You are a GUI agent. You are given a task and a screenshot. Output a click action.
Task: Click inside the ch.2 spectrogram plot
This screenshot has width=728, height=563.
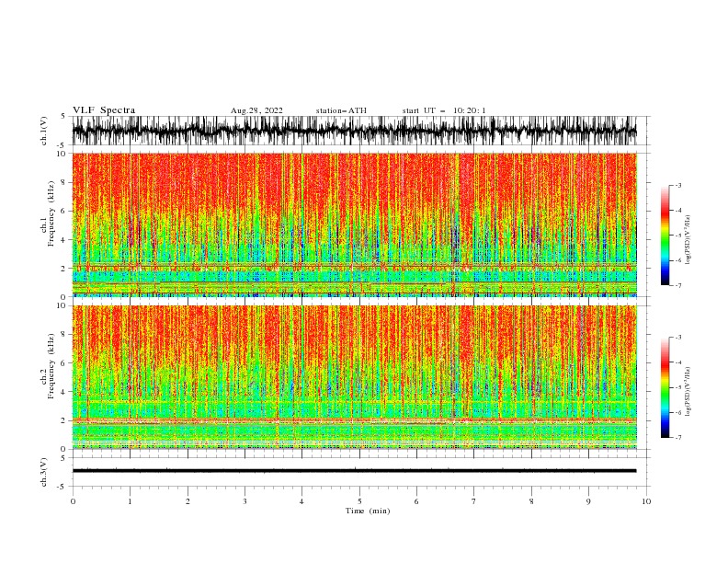click(354, 377)
